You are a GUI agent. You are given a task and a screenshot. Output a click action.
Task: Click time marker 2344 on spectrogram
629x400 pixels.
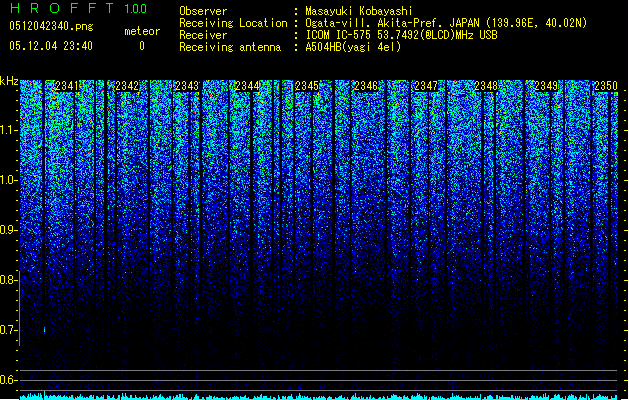(247, 86)
